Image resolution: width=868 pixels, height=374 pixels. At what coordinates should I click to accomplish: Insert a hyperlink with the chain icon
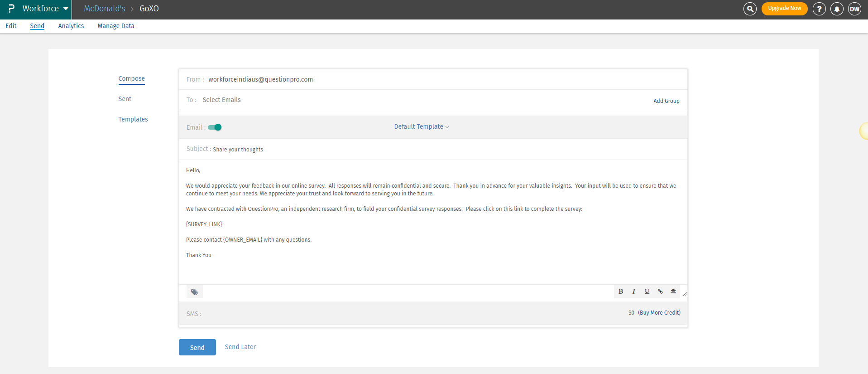(x=660, y=291)
